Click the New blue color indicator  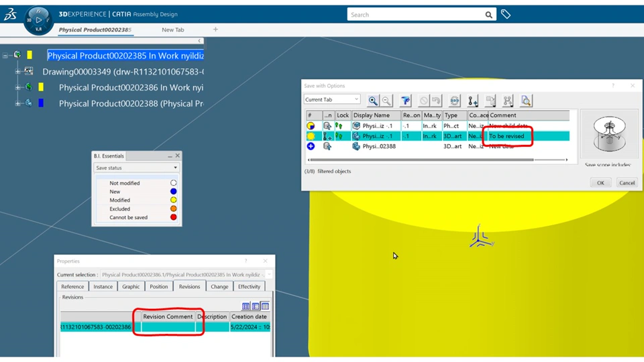(173, 192)
